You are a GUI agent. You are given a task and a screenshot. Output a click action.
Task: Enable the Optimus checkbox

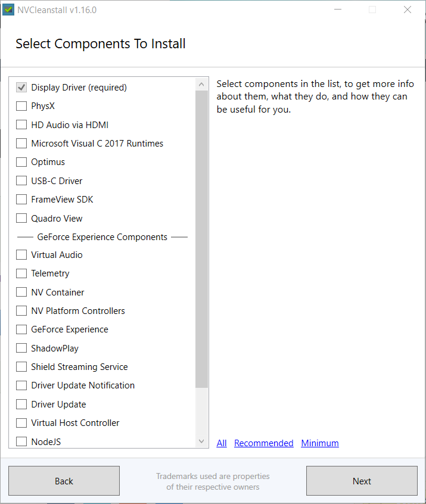click(21, 162)
